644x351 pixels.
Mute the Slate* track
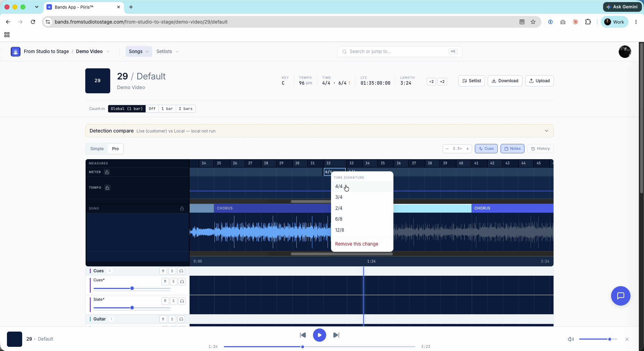pos(165,301)
